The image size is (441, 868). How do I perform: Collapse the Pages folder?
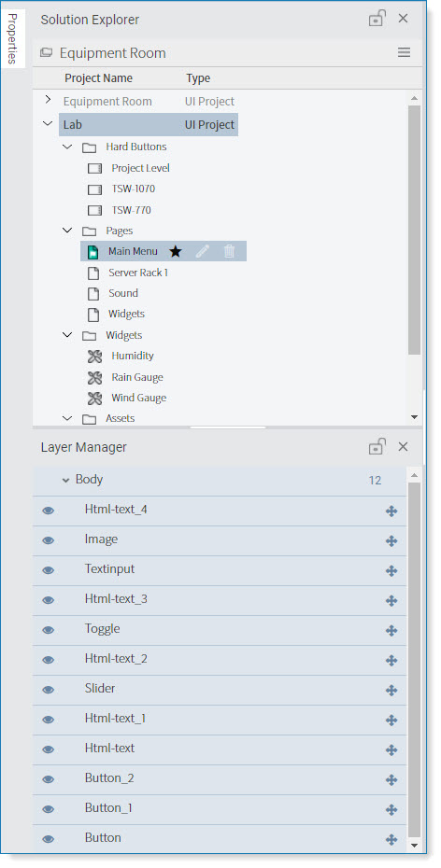tap(67, 231)
